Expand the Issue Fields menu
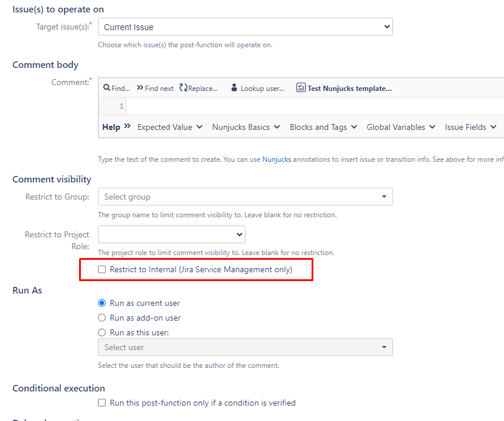The height and width of the screenshot is (421, 504). click(470, 127)
